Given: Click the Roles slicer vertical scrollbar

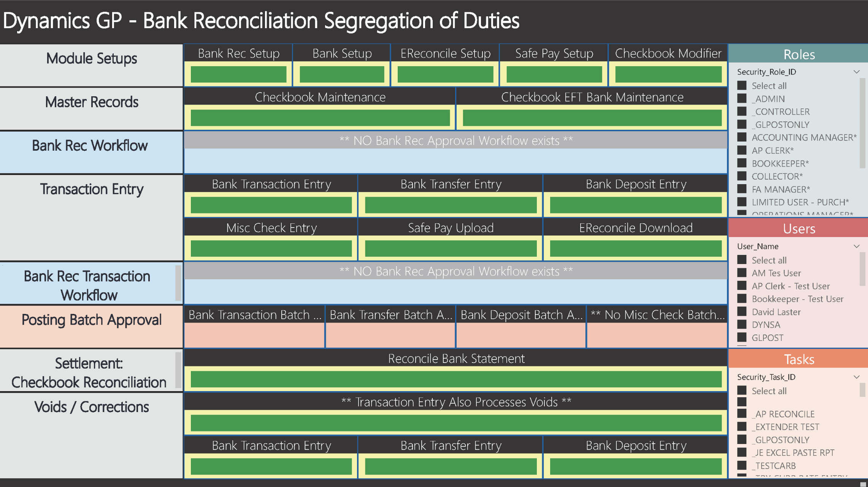Looking at the screenshot, I should pos(862,123).
